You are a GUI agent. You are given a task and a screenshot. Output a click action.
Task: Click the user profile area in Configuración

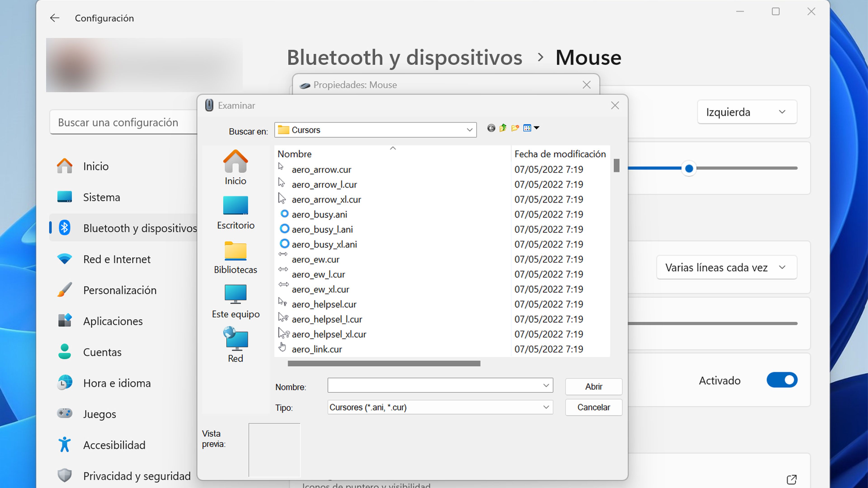[144, 65]
